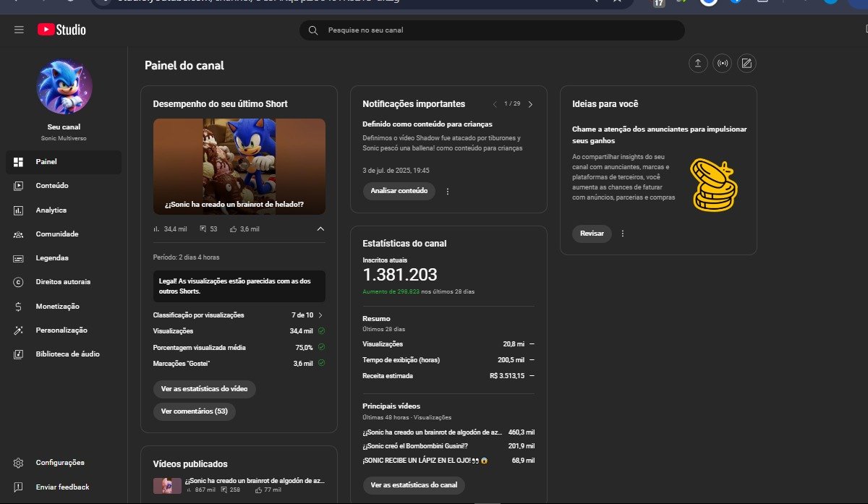868x504 pixels.
Task: Click the green check beside Marcações "Gostei"
Action: click(x=321, y=363)
